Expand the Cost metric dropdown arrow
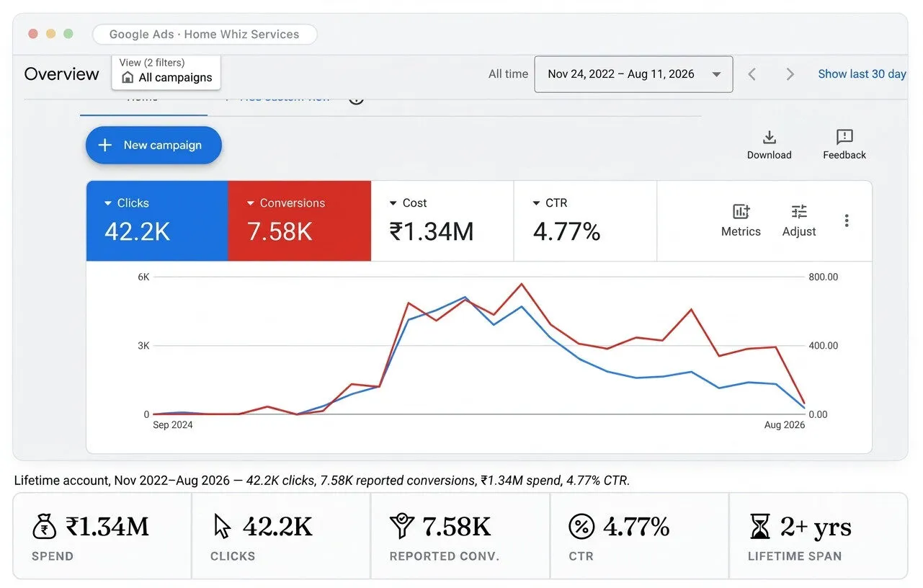Image resolution: width=923 pixels, height=588 pixels. (x=393, y=203)
